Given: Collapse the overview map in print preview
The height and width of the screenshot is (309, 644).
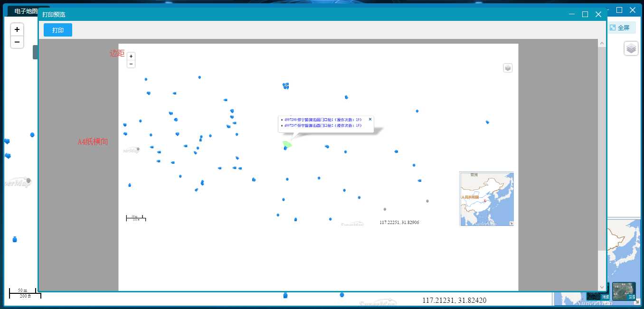Looking at the screenshot, I should coord(511,224).
